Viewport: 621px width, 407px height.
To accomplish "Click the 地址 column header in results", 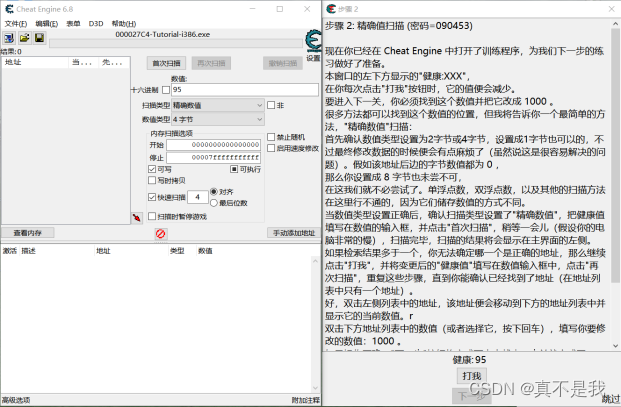I will [35, 63].
